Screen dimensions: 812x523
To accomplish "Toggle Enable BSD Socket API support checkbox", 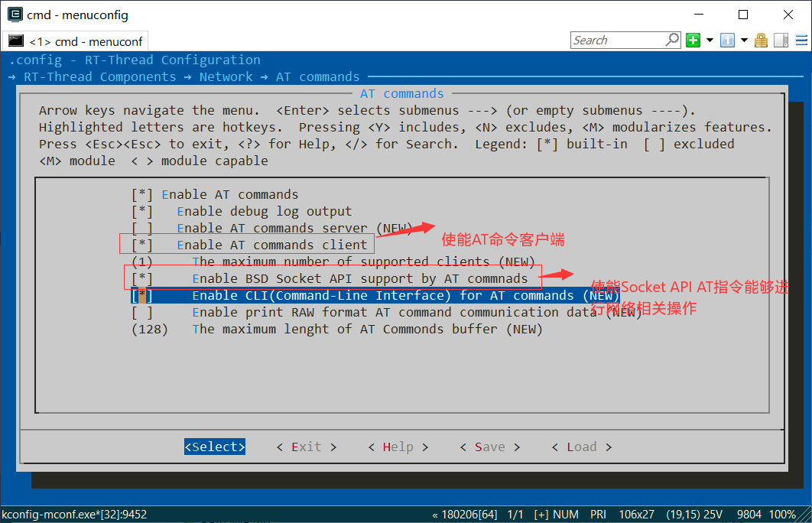I will point(142,278).
